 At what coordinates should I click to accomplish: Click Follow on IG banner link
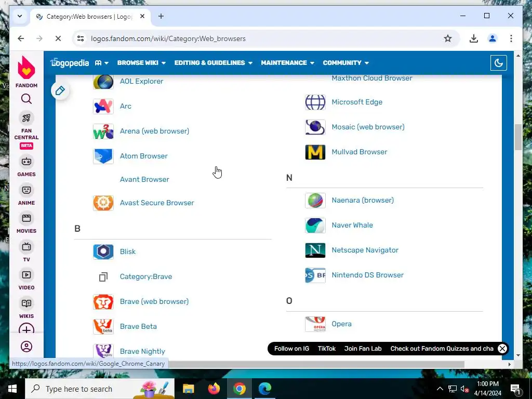291,349
